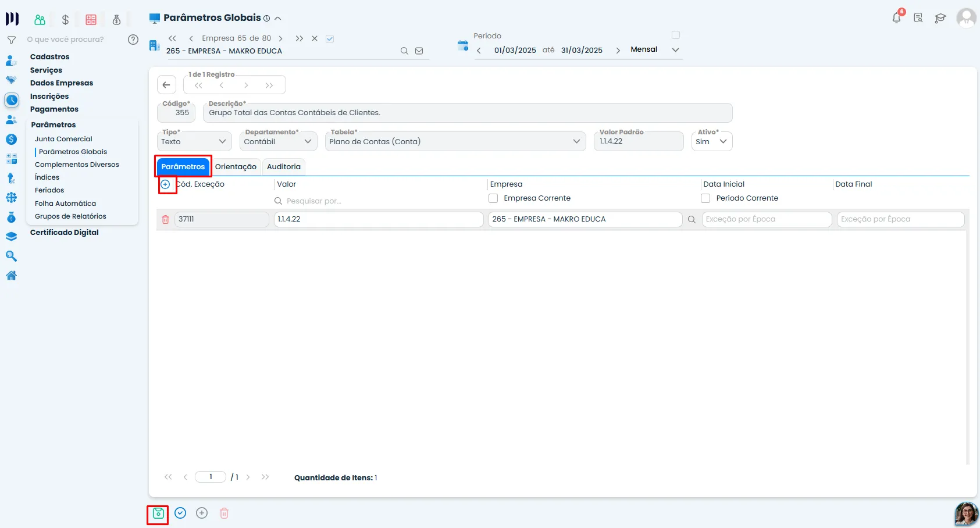980x528 pixels.
Task: Open Grupos de Relatórios menu item
Action: [x=70, y=216]
